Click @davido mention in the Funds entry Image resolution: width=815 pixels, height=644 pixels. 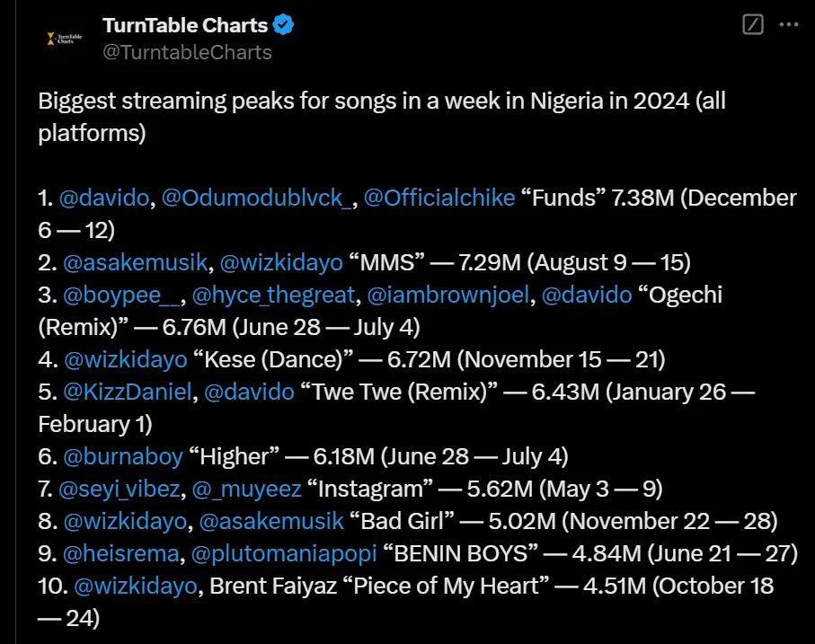(105, 198)
